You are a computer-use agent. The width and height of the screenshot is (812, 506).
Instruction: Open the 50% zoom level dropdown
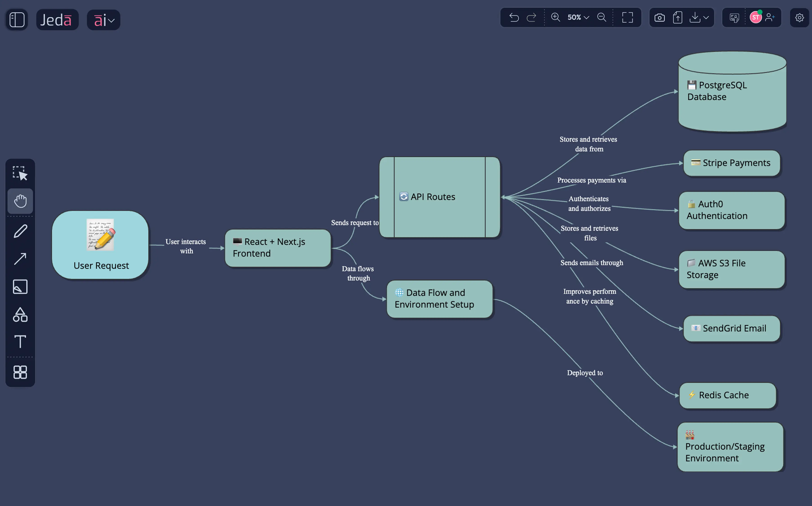pyautogui.click(x=578, y=17)
